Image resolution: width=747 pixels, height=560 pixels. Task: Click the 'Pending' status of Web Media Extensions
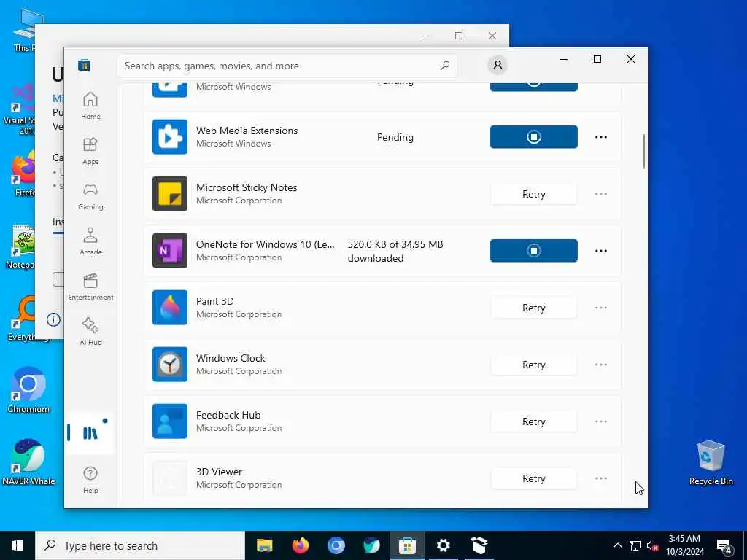point(395,137)
